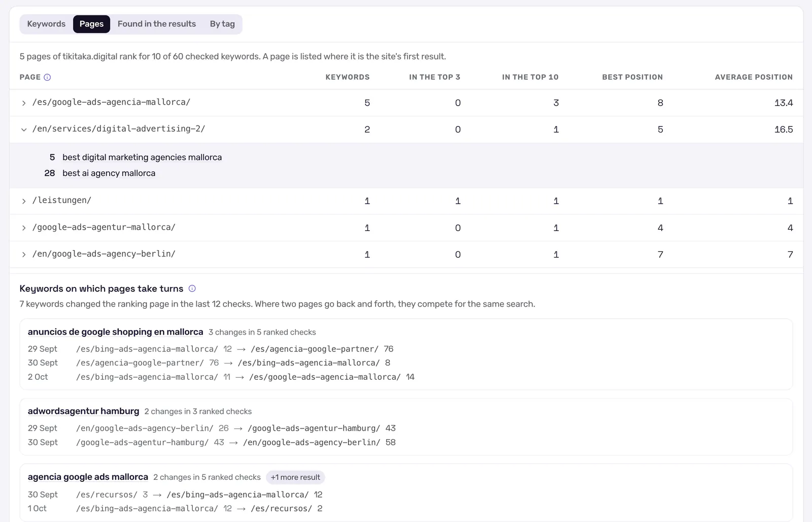Viewport: 812px width, 522px height.
Task: Click 'best digital marketing agencies mallorca' keyword
Action: pos(142,157)
